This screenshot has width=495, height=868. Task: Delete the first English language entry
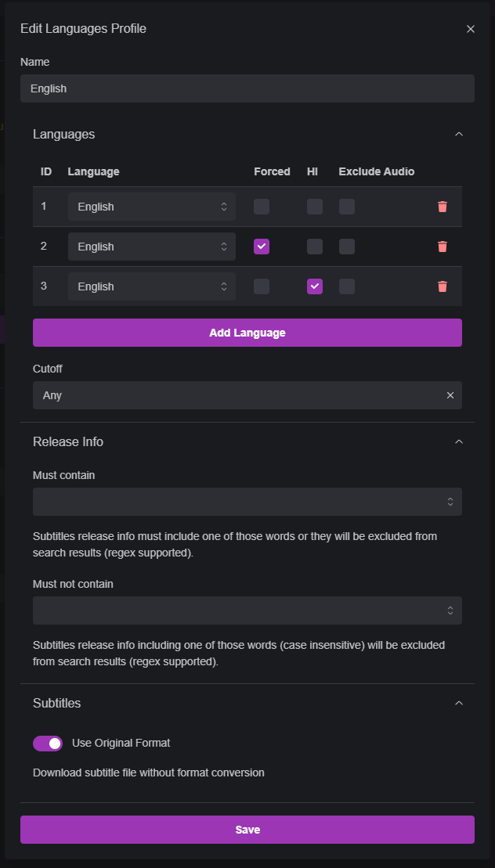click(443, 207)
